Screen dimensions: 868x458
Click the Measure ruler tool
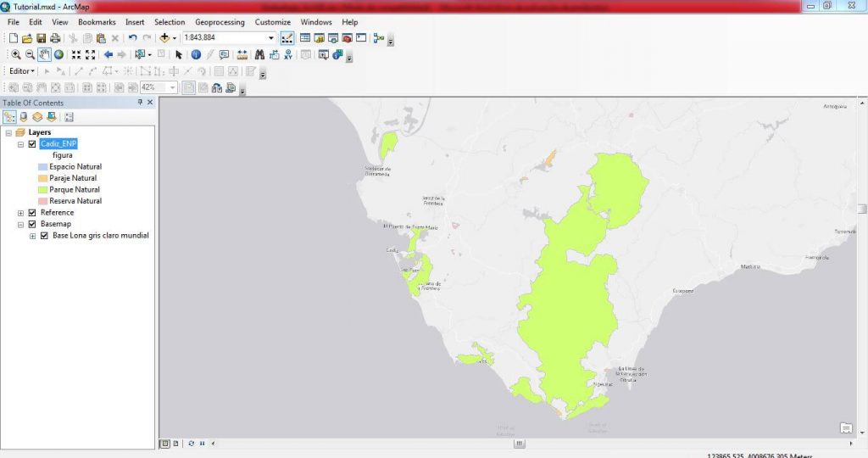click(242, 54)
